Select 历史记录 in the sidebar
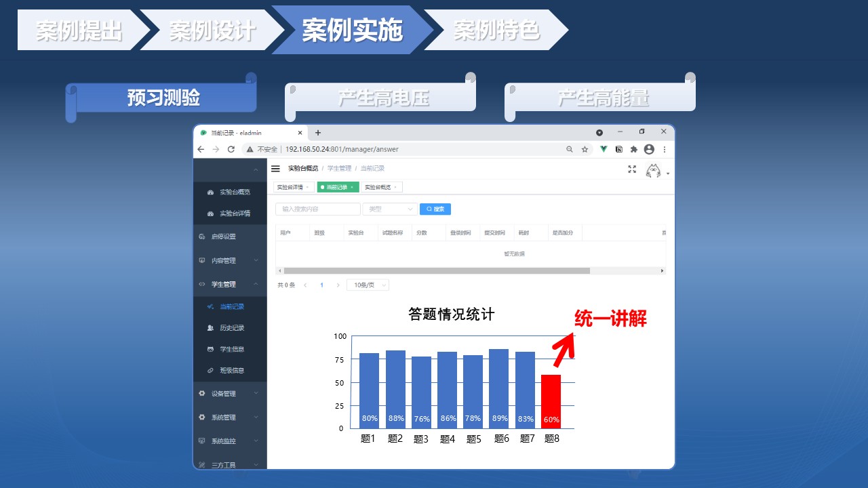This screenshot has width=868, height=488. click(231, 328)
